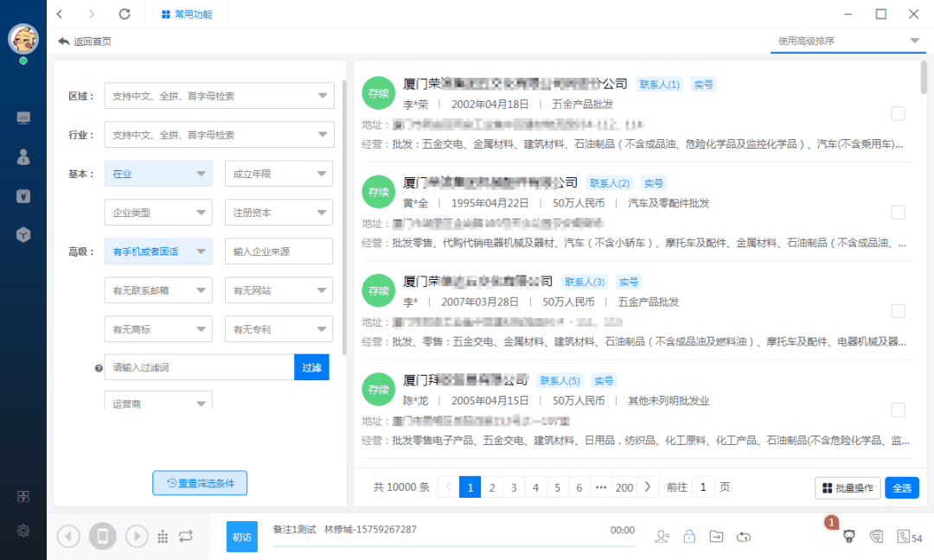Click the call progress bar under 林修城
Image resolution: width=934 pixels, height=560 pixels.
[x=454, y=545]
